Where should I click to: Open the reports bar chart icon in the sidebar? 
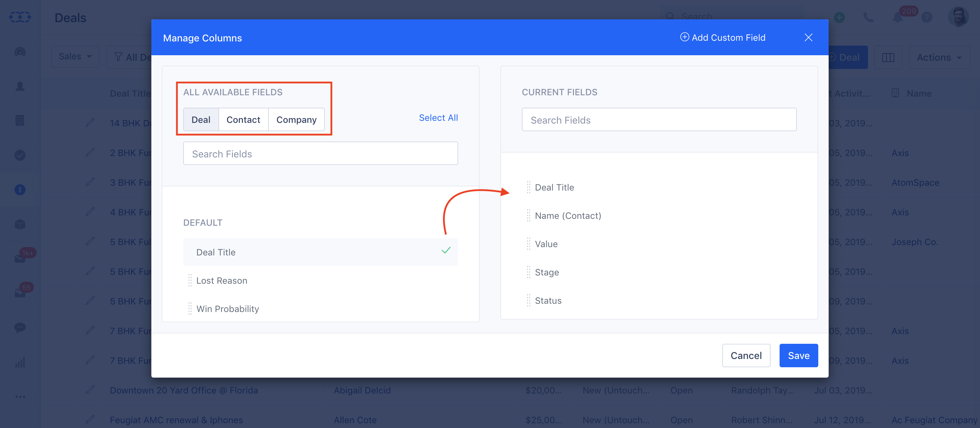pos(20,362)
